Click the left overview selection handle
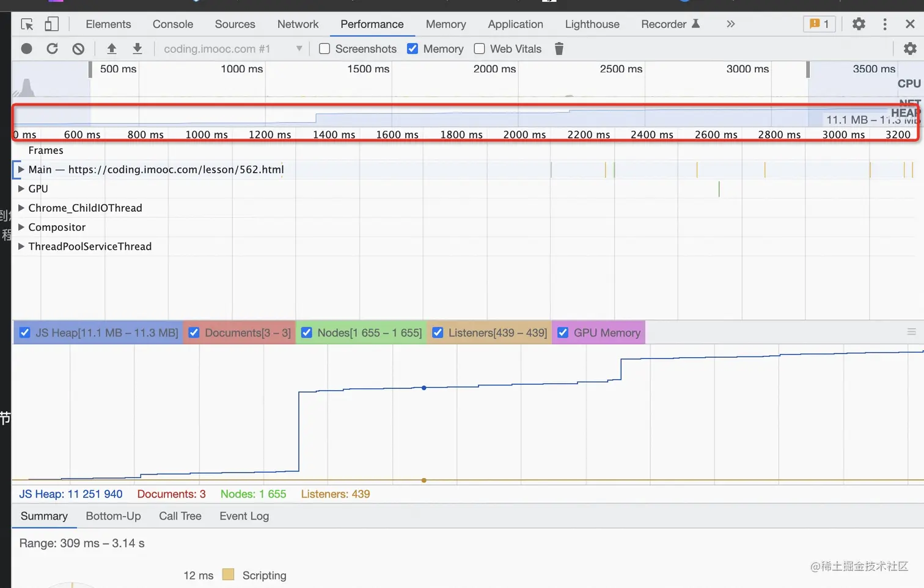Image resolution: width=924 pixels, height=588 pixels. pyautogui.click(x=90, y=70)
